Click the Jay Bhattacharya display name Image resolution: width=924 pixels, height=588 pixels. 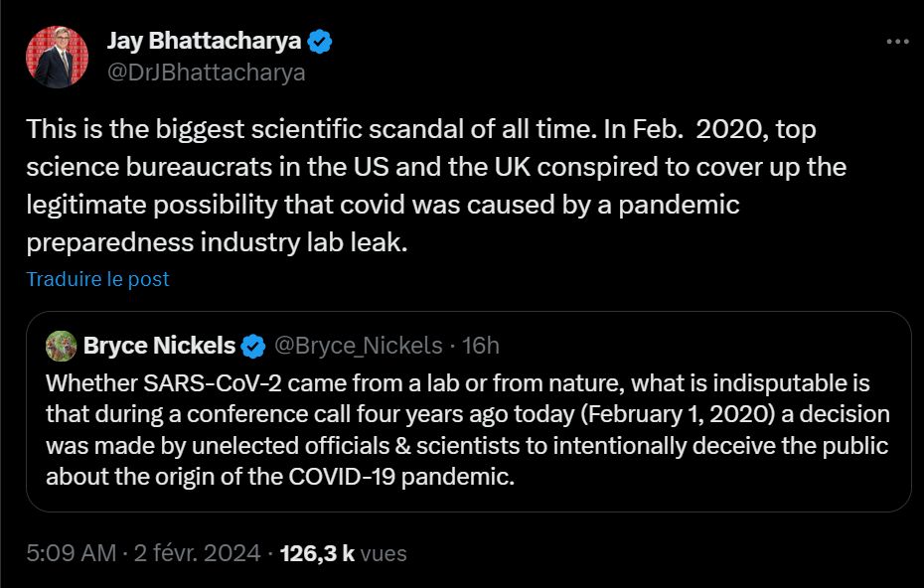[204, 42]
